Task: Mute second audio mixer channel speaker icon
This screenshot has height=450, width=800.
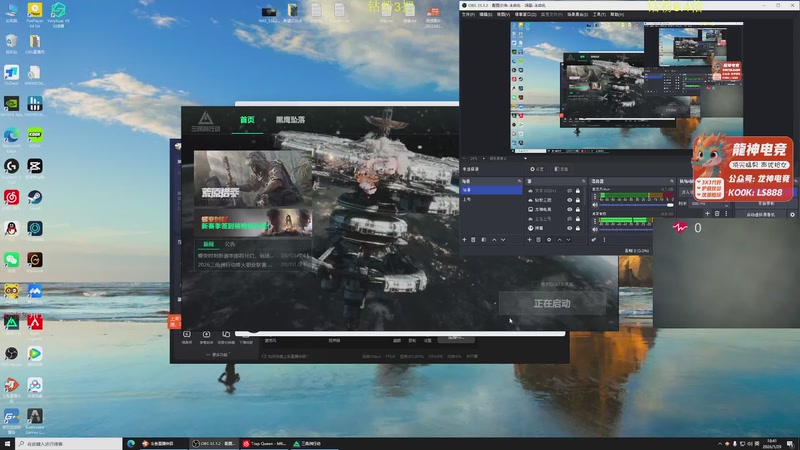Action: [x=595, y=229]
